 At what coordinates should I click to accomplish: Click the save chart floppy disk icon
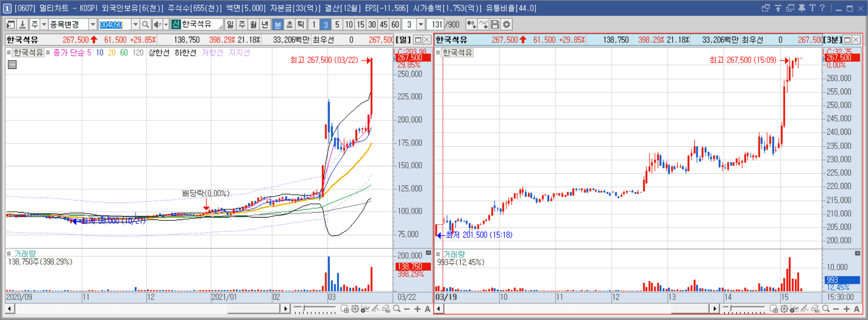point(495,24)
